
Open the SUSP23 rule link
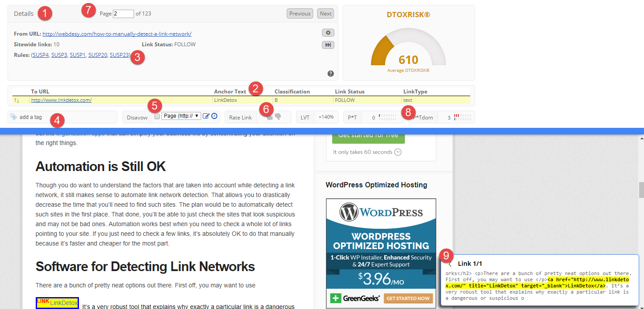[x=120, y=55]
